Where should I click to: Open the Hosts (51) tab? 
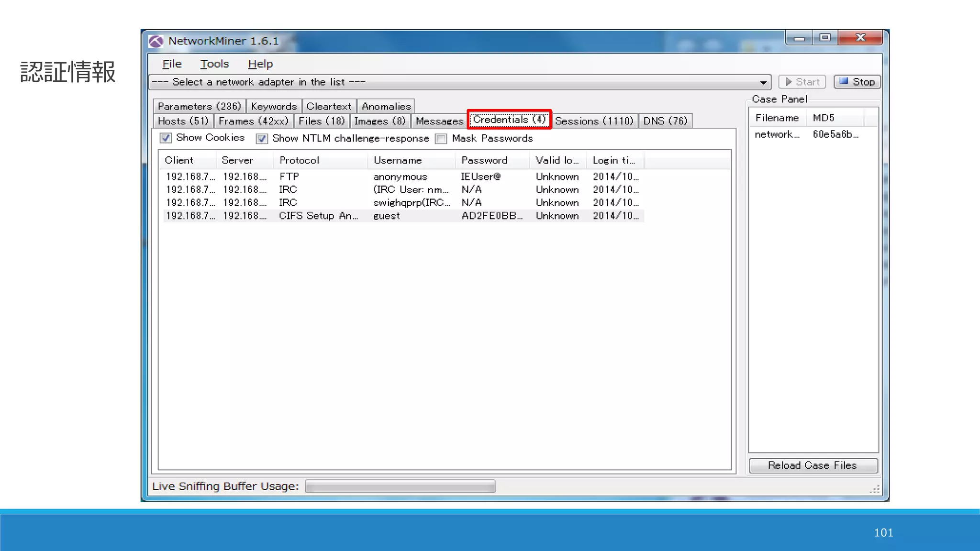pos(183,121)
